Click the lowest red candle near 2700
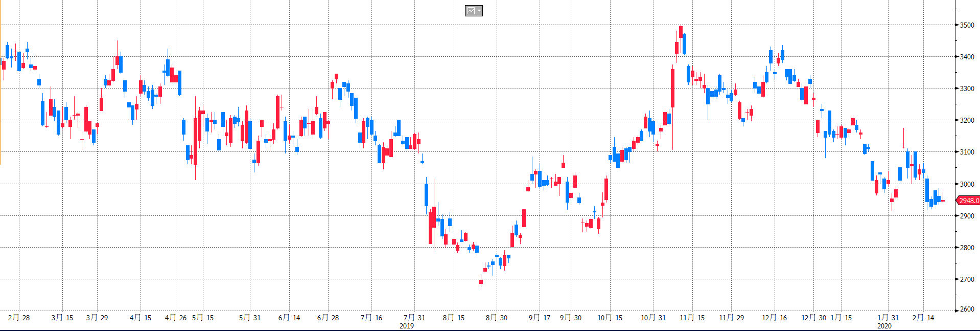This screenshot has height=331, width=980. tap(481, 281)
